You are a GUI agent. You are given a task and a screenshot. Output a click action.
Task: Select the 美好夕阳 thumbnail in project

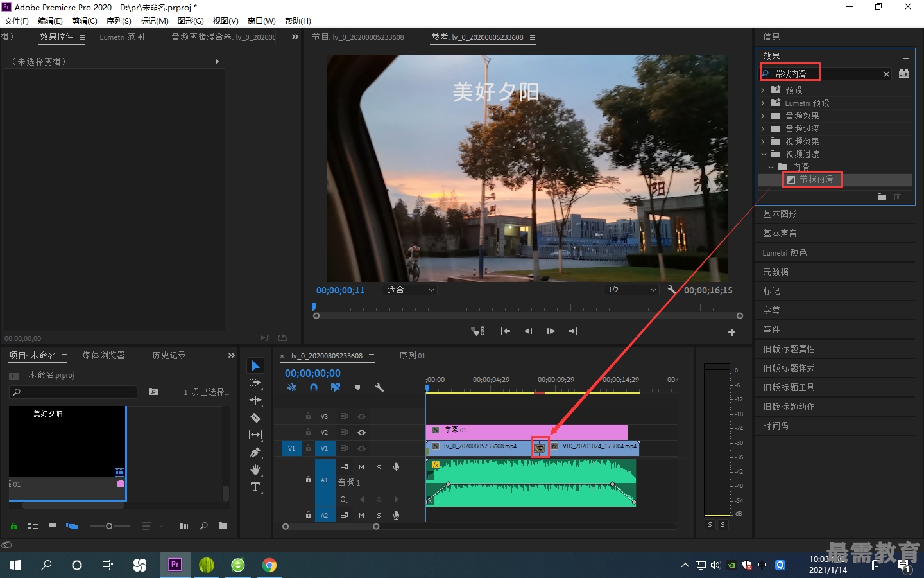pos(67,441)
